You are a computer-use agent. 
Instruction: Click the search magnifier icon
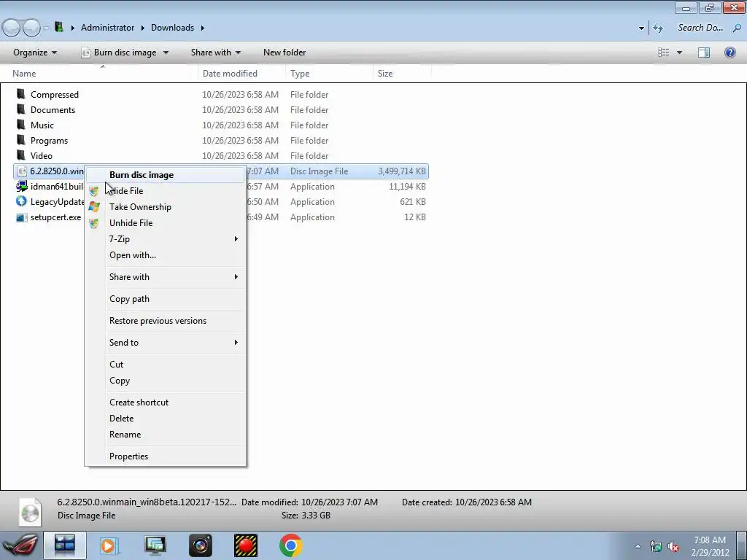(737, 28)
